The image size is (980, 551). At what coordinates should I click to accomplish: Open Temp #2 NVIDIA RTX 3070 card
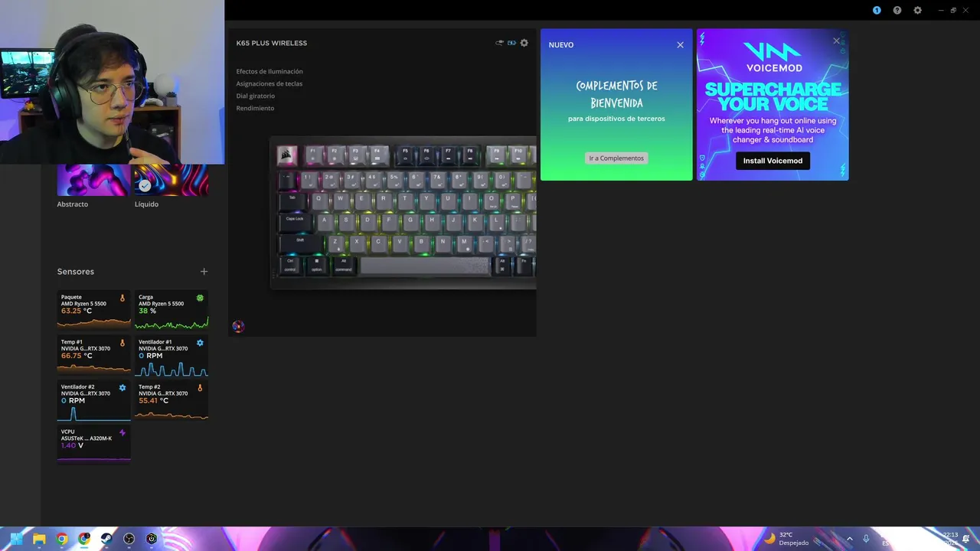point(171,399)
